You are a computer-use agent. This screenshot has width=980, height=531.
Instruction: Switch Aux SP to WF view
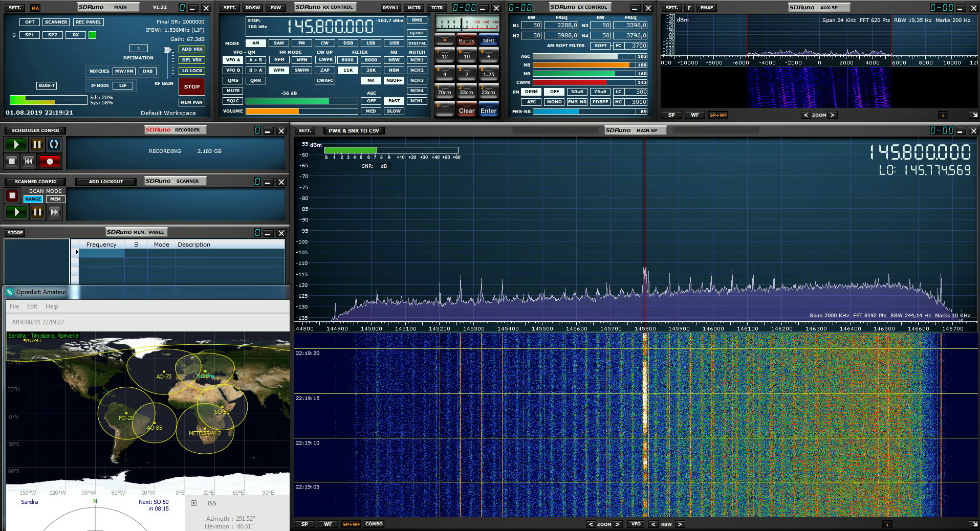(694, 115)
